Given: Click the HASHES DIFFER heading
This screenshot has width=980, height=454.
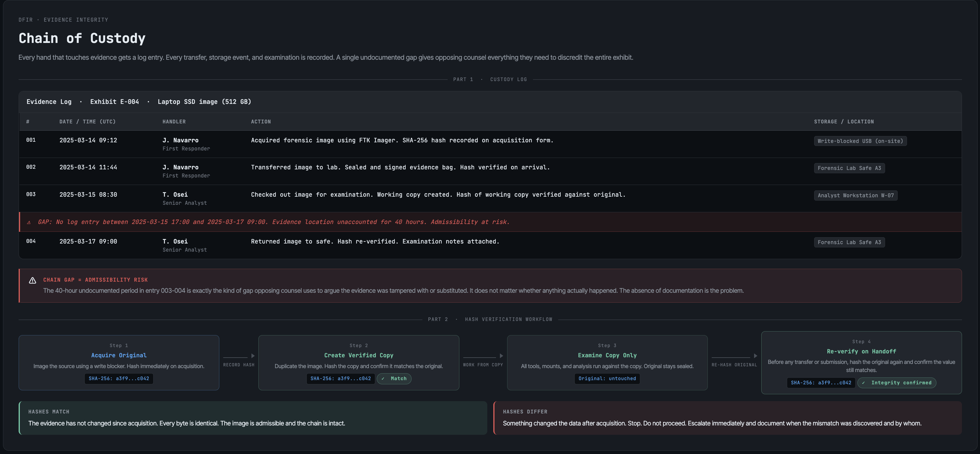Looking at the screenshot, I should 525,412.
